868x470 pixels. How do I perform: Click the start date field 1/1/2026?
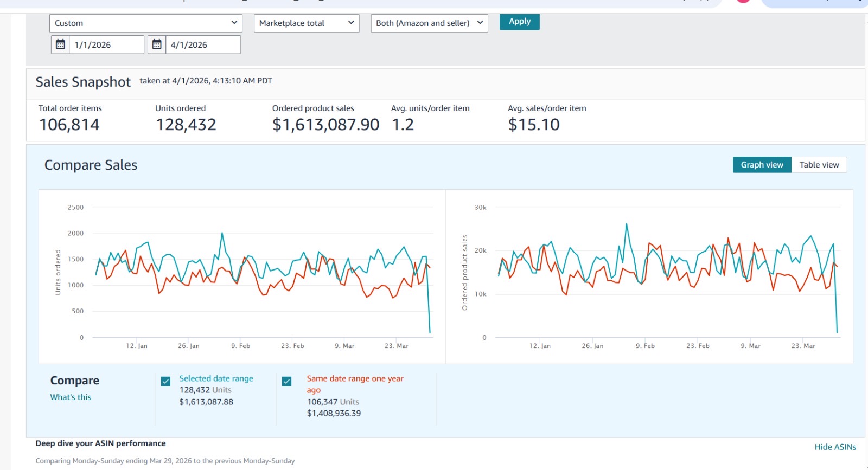[106, 44]
